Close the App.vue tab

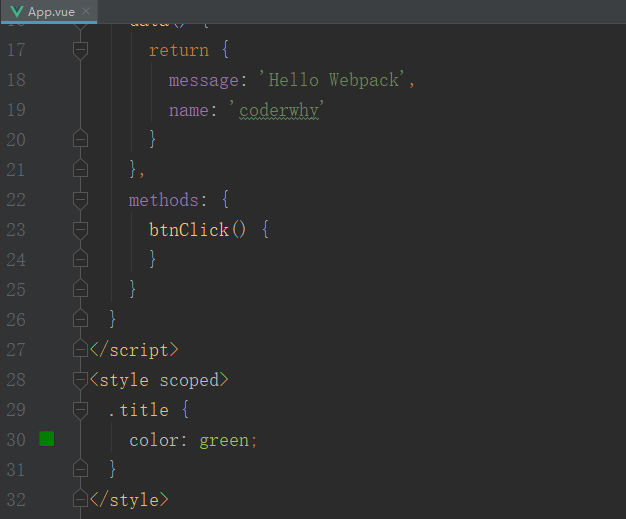pos(86,12)
